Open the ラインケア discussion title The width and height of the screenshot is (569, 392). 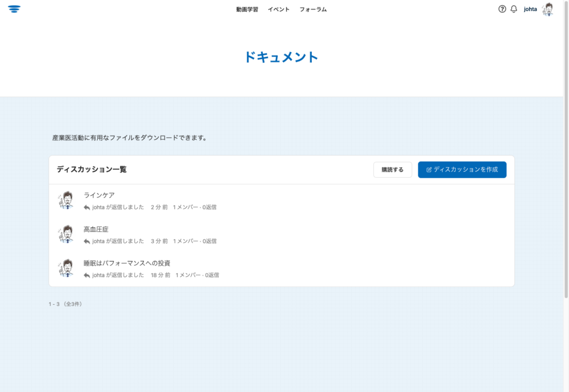click(x=99, y=195)
